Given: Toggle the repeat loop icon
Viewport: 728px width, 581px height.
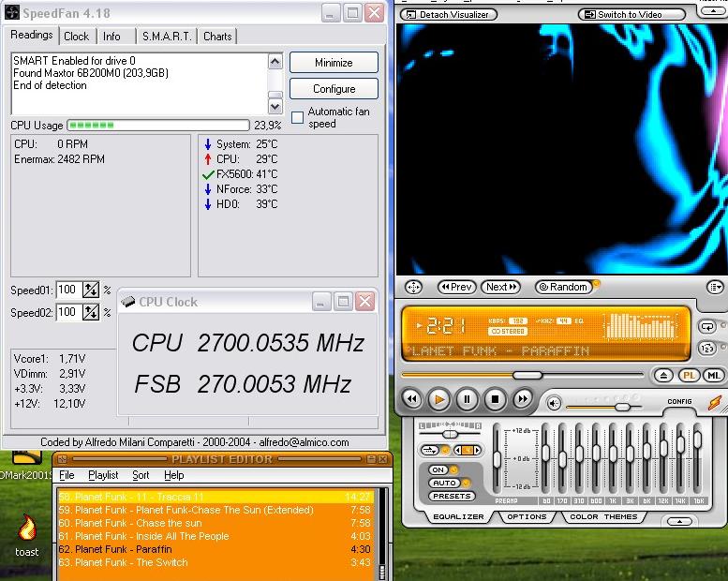Looking at the screenshot, I should (x=707, y=326).
